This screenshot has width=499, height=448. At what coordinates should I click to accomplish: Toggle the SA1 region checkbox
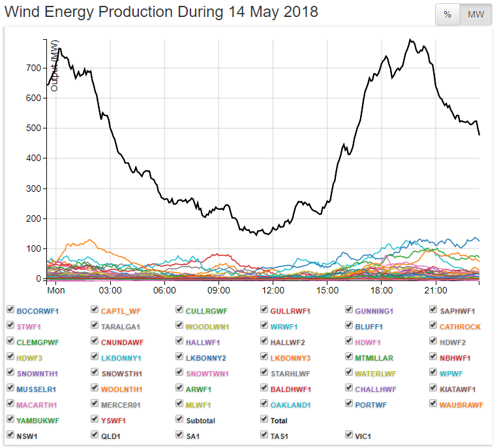coord(180,436)
